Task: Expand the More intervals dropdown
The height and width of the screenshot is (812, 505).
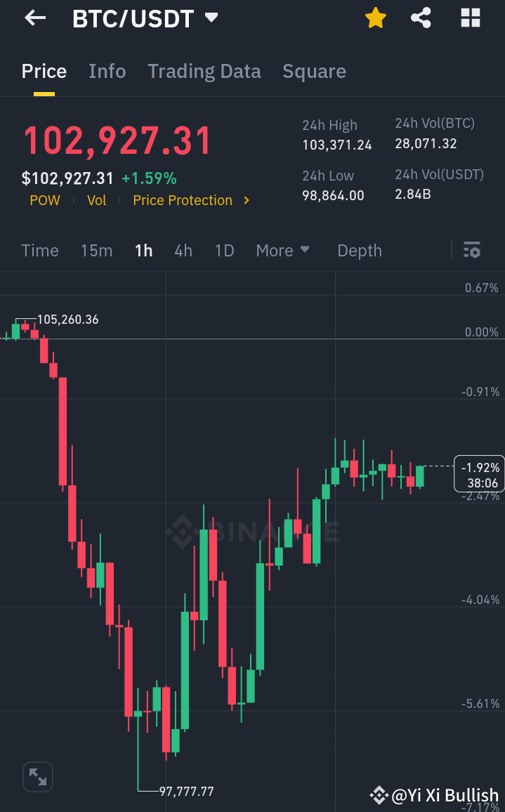Action: 283,250
